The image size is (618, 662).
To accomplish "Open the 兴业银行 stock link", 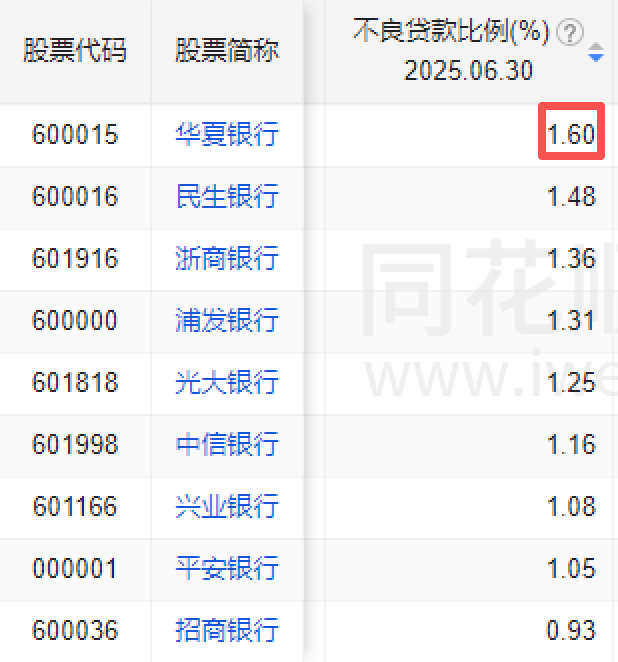I will coord(227,507).
